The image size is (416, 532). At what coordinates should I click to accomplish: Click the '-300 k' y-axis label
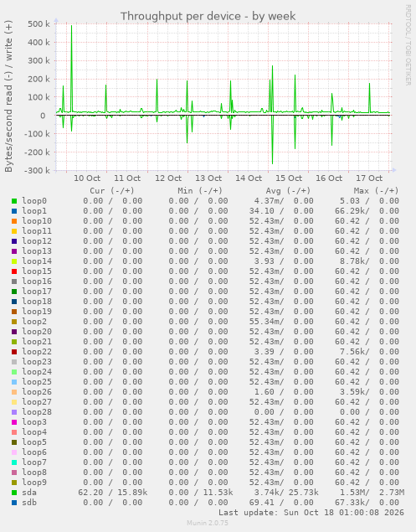pos(38,170)
